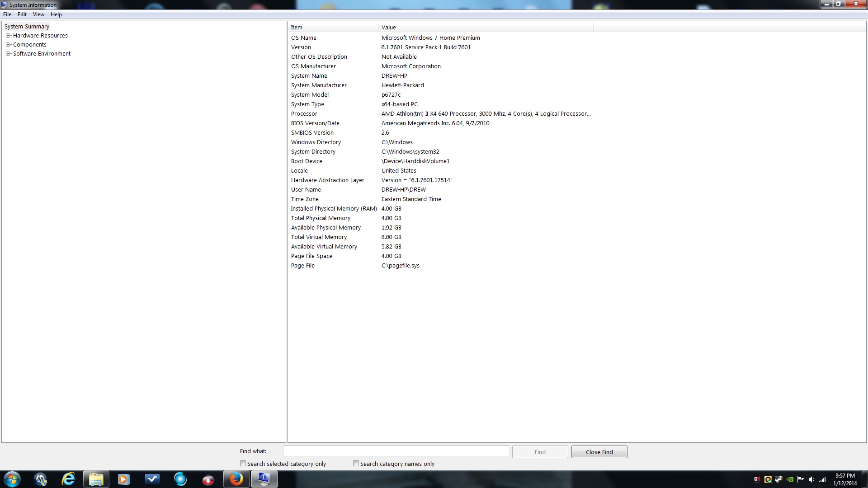Open the red download arrow taskbar icon

[x=208, y=479]
